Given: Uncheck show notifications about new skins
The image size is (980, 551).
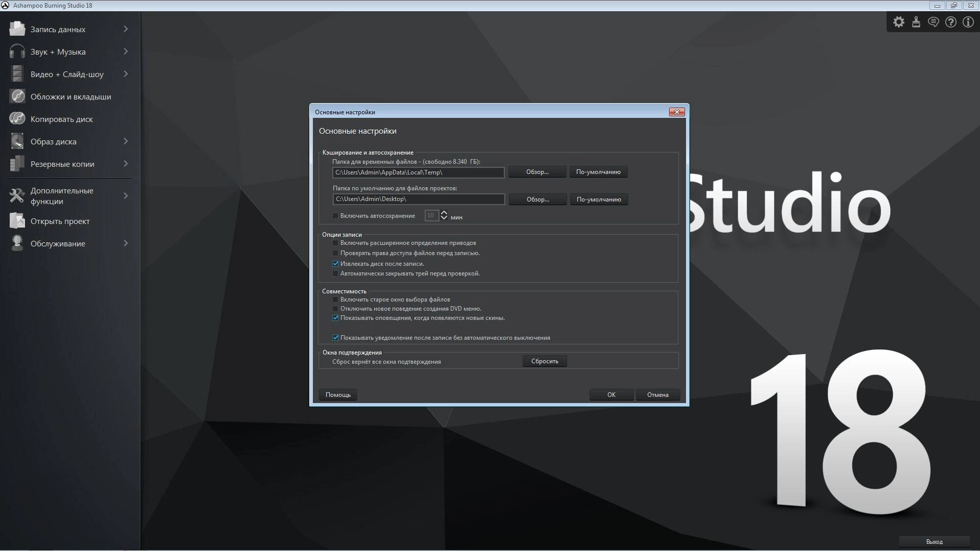Looking at the screenshot, I should coord(335,318).
